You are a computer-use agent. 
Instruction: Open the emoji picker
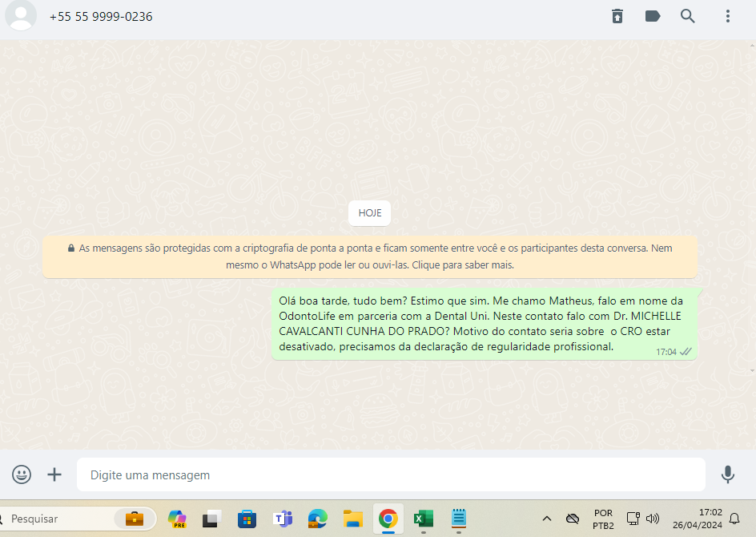click(22, 474)
